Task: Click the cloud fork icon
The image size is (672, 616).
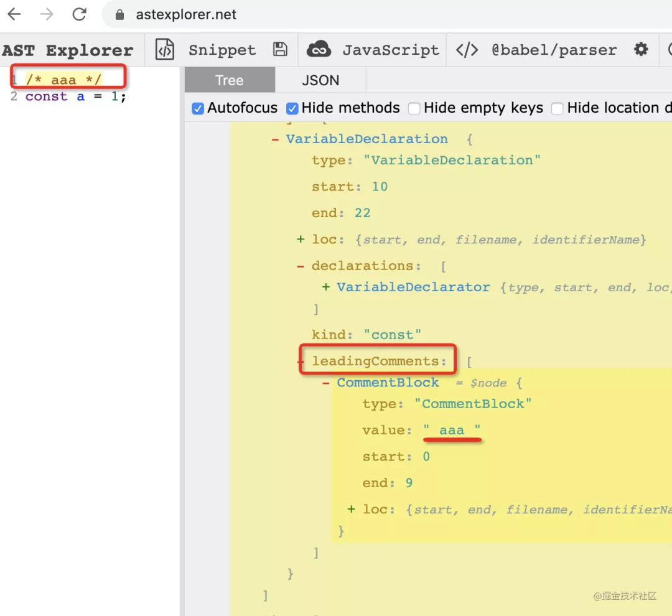Action: (319, 49)
